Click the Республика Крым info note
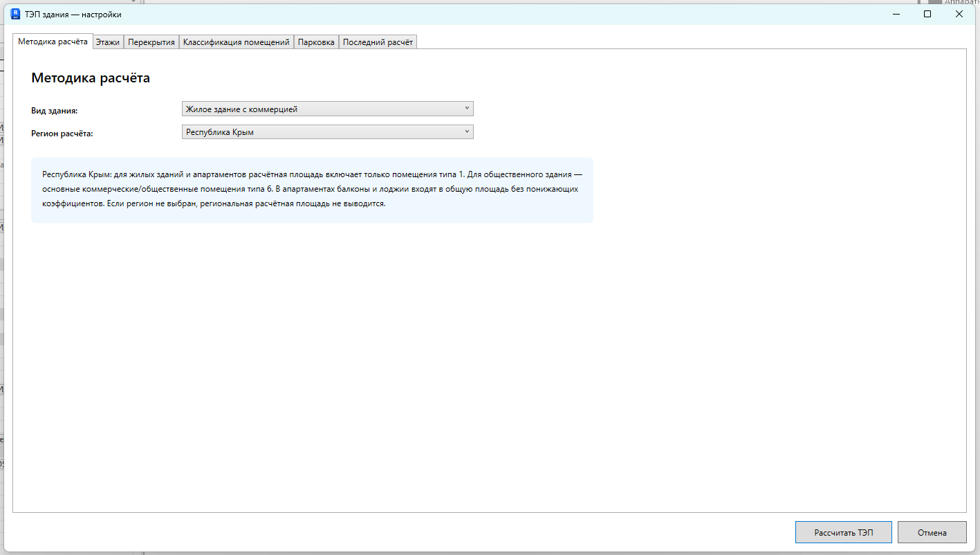The width and height of the screenshot is (980, 555). point(312,190)
